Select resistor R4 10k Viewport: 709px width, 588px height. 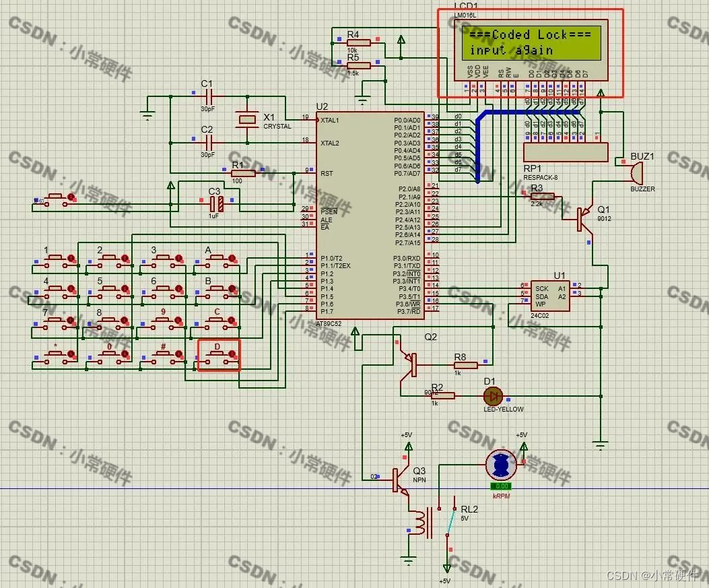point(359,42)
